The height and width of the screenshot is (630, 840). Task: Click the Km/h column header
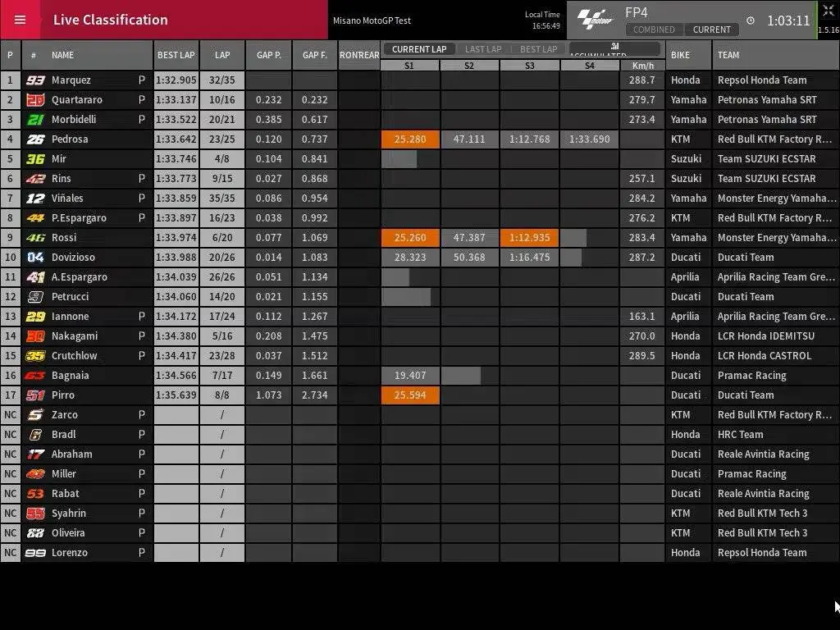pos(642,66)
